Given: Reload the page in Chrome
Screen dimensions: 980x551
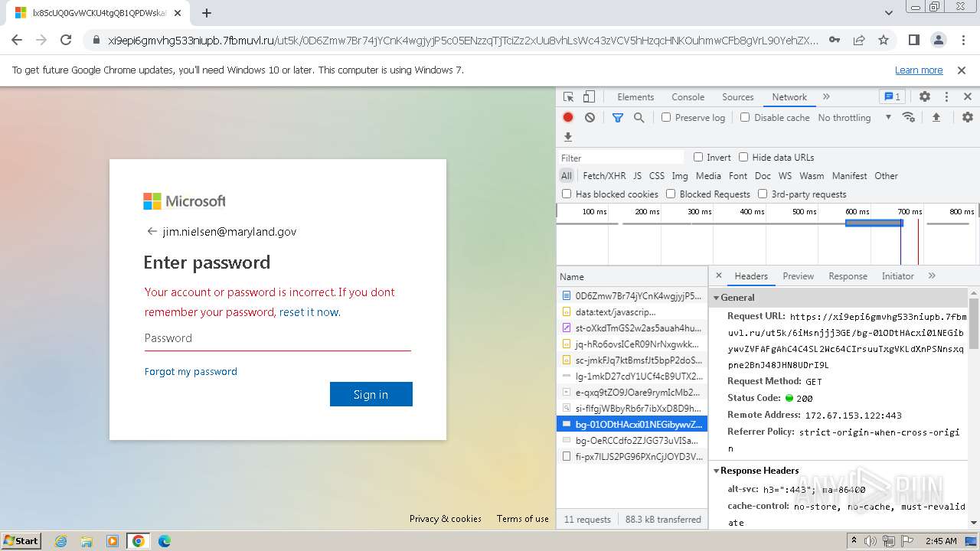Looking at the screenshot, I should [66, 40].
